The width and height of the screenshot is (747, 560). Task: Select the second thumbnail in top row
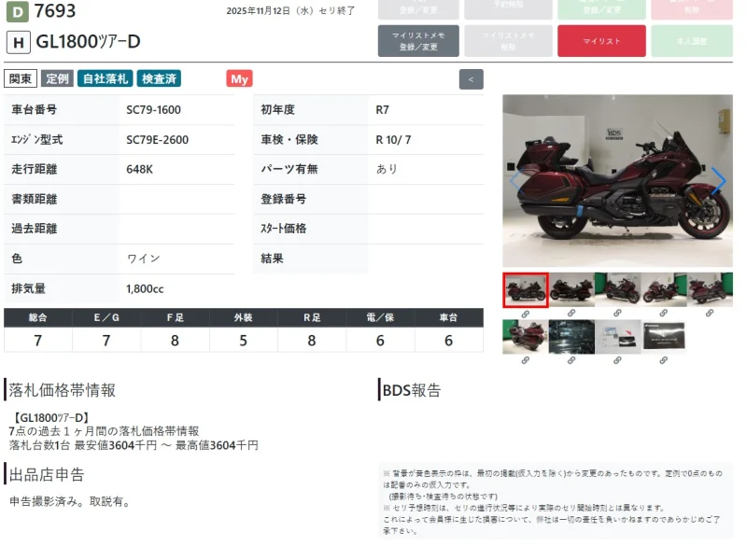571,289
